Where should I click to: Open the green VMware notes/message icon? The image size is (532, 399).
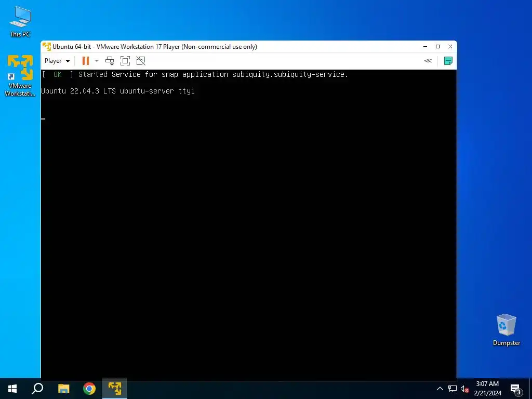448,61
